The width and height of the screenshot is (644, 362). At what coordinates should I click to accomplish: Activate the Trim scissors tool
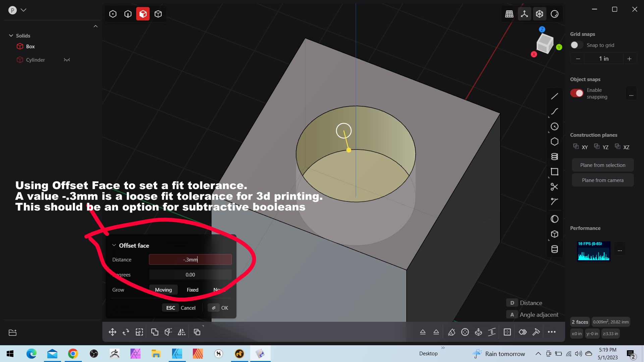[554, 187]
